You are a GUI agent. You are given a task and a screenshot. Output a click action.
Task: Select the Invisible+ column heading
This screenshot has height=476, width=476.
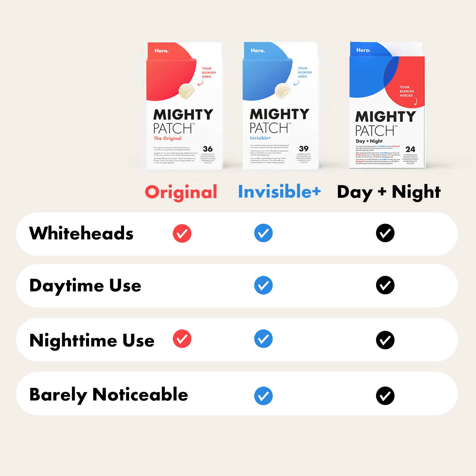(x=279, y=191)
